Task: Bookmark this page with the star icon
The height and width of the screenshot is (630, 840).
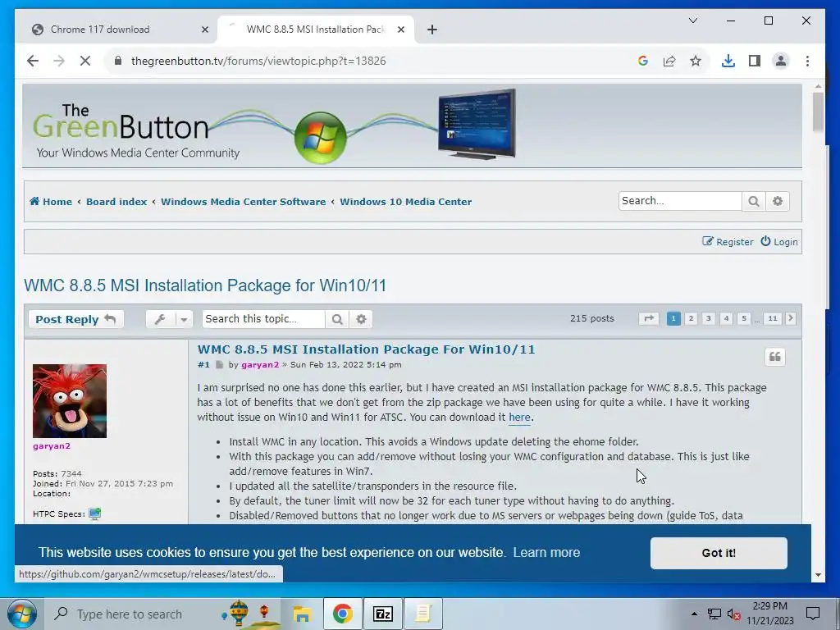Action: tap(696, 61)
